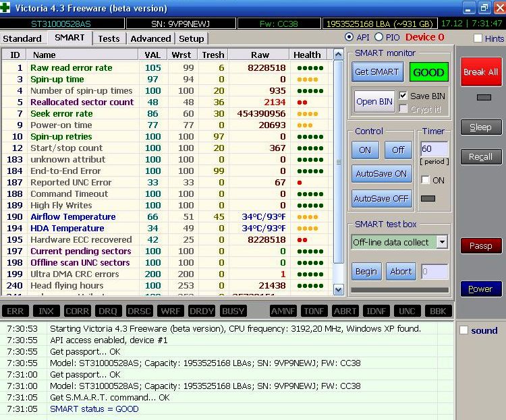Click the green cross Victoria app icon
This screenshot has width=506, height=420.
click(x=5, y=7)
